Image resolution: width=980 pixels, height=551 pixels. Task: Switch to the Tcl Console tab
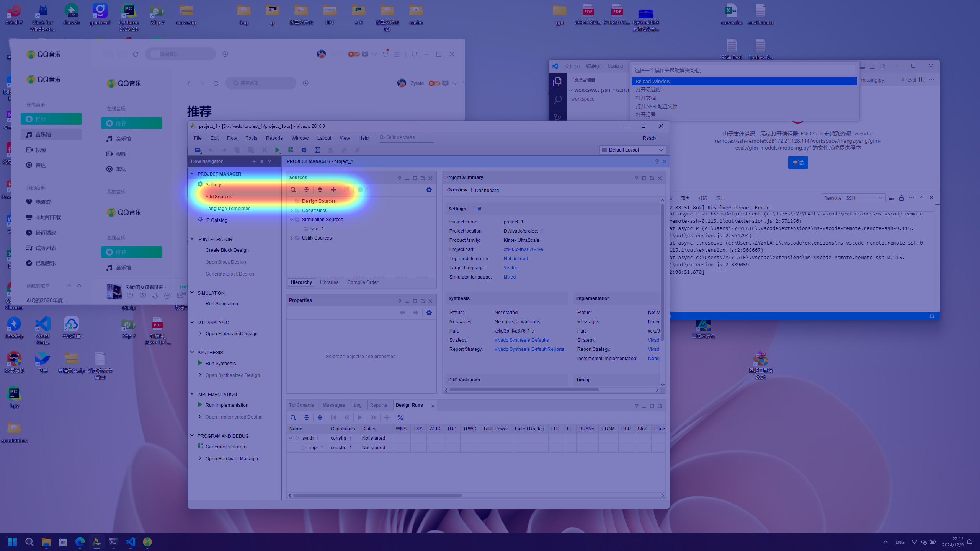tap(301, 405)
